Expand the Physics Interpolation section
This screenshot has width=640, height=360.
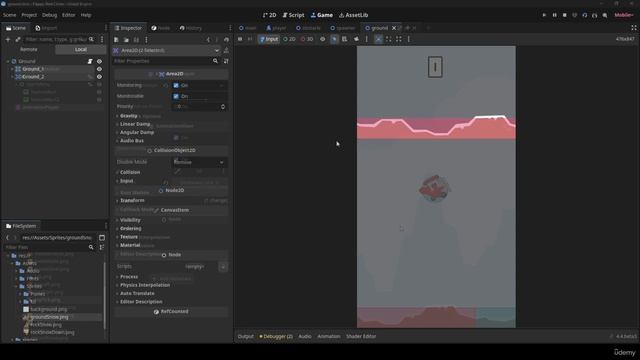point(144,285)
